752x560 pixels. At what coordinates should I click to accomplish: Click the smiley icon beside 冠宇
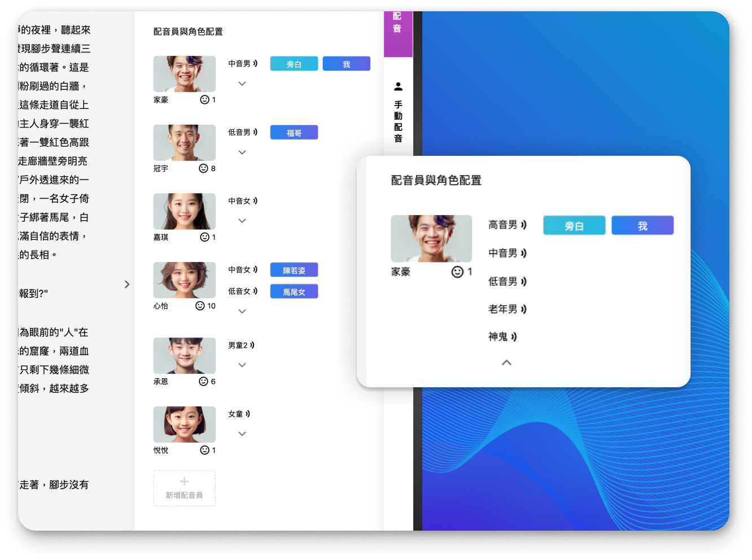[203, 168]
